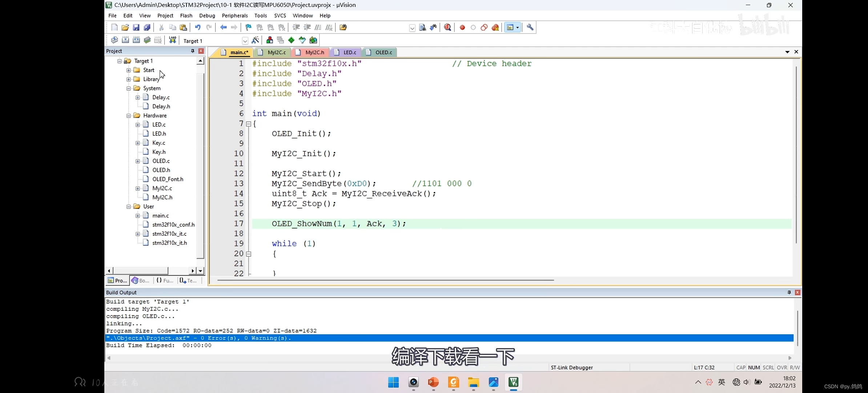Open the Project menu
Screen dimensions: 868x393
coord(165,16)
